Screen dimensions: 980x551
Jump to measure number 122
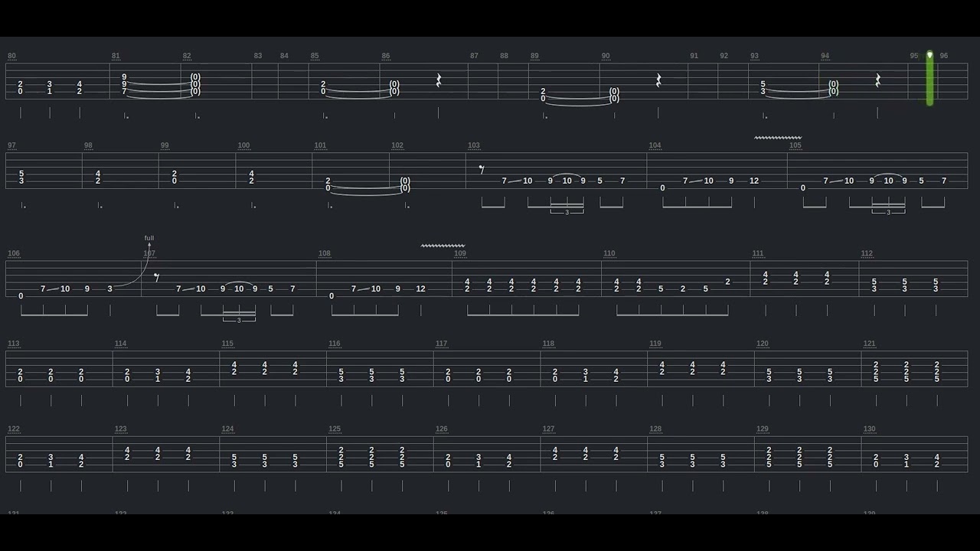point(13,429)
